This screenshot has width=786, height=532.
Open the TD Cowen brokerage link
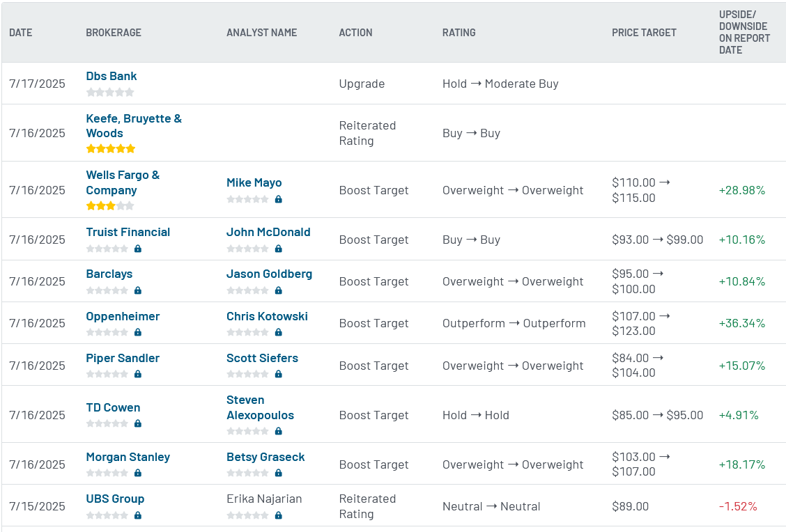114,408
